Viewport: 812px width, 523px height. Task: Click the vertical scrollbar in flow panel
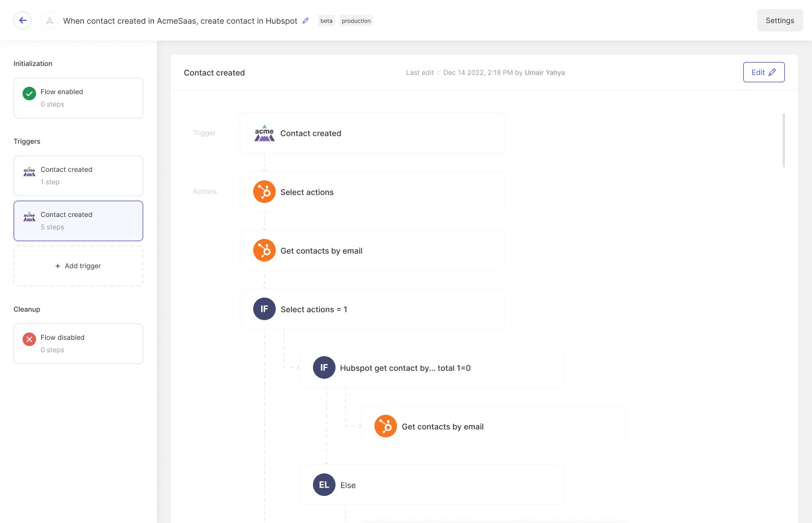pyautogui.click(x=784, y=140)
